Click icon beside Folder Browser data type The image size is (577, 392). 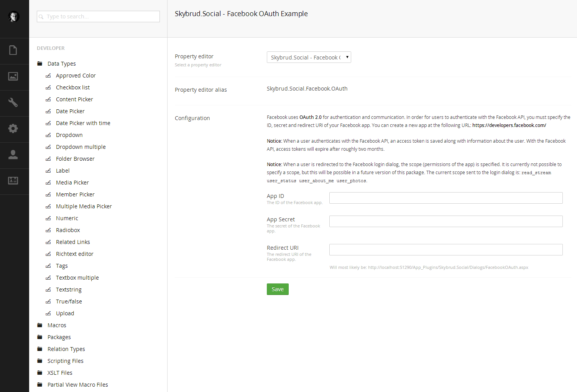tap(48, 159)
